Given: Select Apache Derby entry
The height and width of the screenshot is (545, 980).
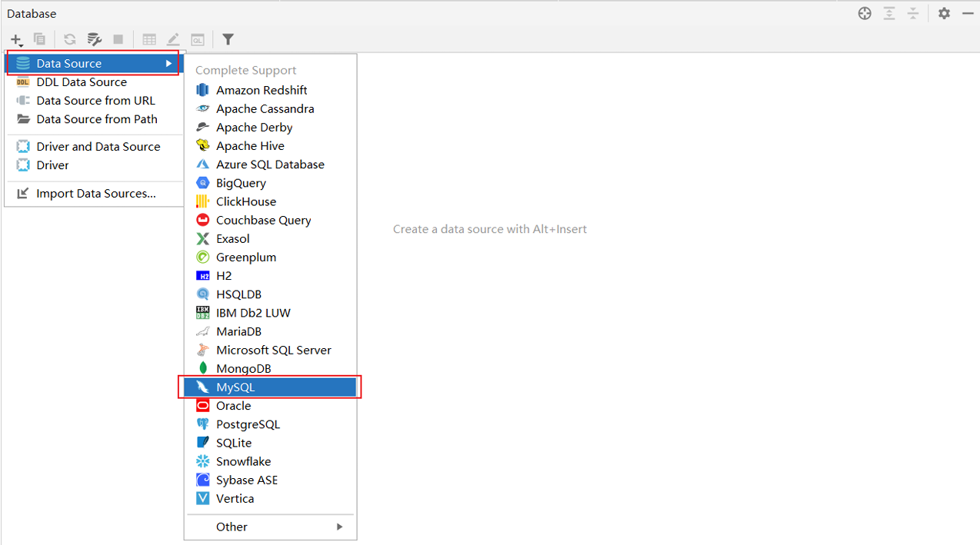Looking at the screenshot, I should (x=270, y=128).
